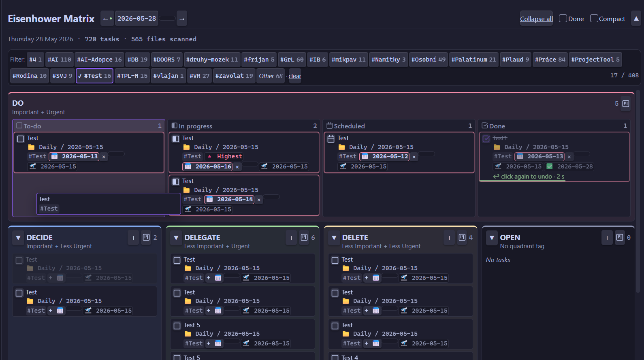Filter by #Práce tag
644x360 pixels.
[x=550, y=60]
